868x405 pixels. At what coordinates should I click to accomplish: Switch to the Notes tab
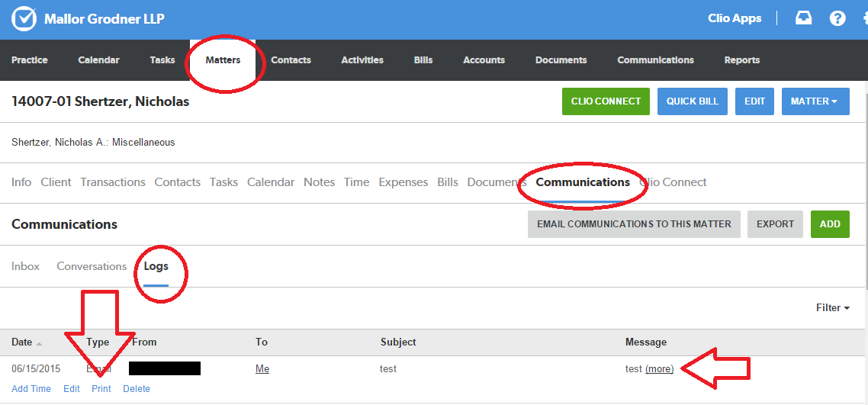point(319,182)
